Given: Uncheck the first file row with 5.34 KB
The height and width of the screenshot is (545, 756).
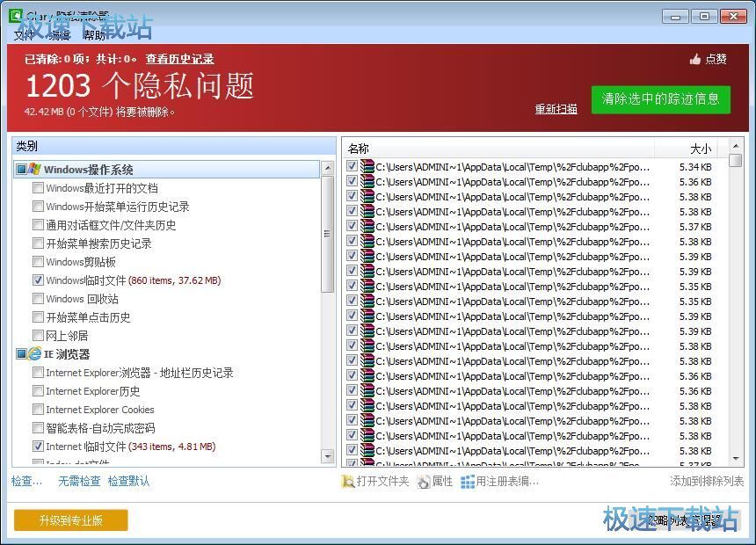Looking at the screenshot, I should (x=352, y=166).
